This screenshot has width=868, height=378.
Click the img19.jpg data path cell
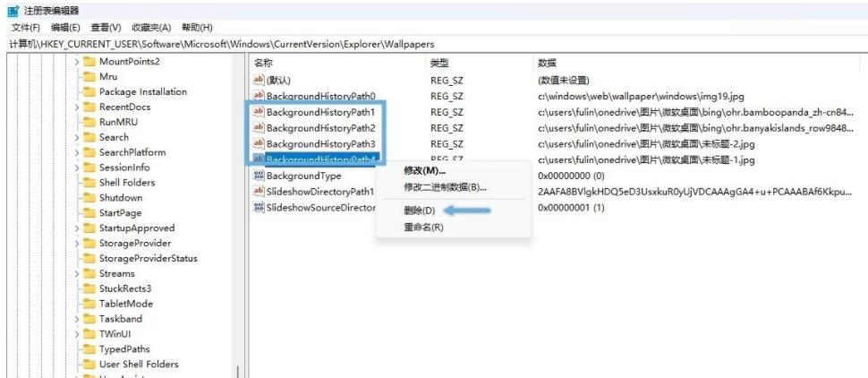point(641,96)
